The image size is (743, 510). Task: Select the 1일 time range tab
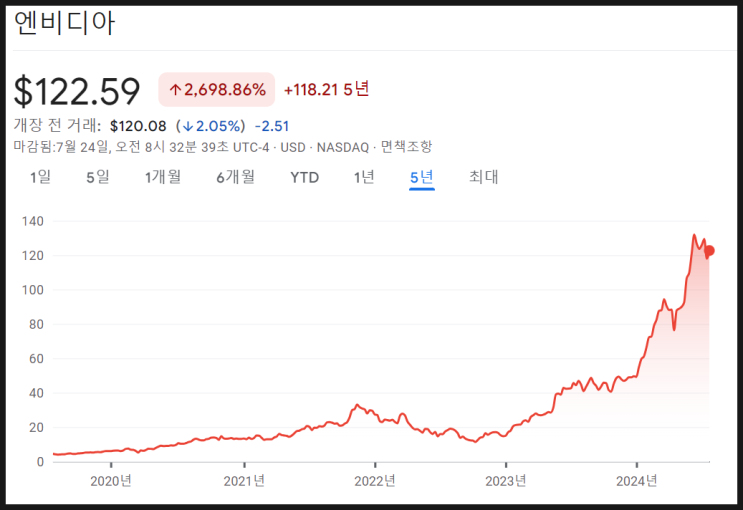click(x=40, y=177)
